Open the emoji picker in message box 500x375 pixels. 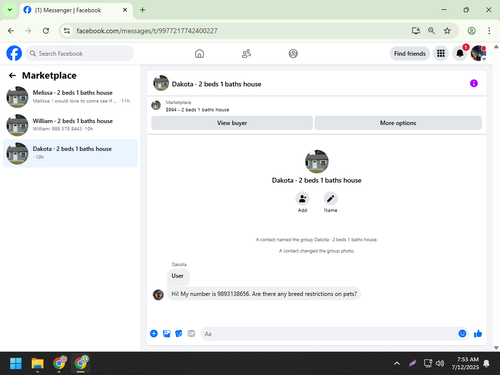coord(462,333)
